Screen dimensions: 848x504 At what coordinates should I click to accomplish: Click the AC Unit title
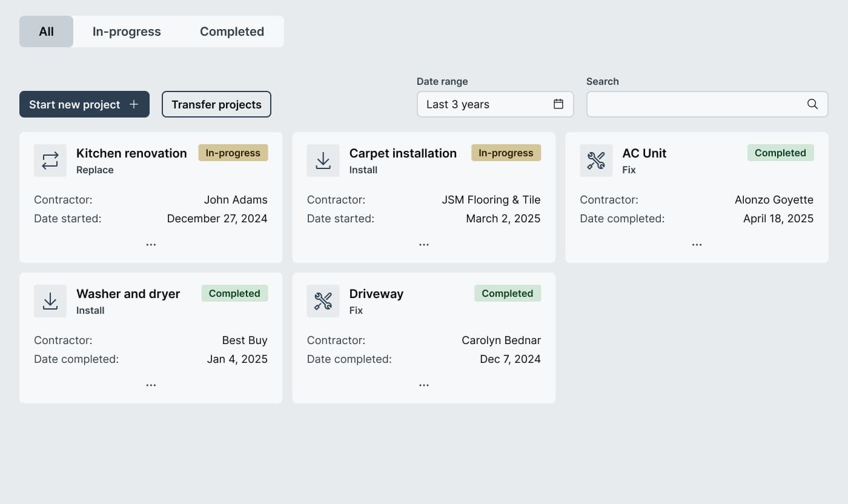tap(644, 153)
